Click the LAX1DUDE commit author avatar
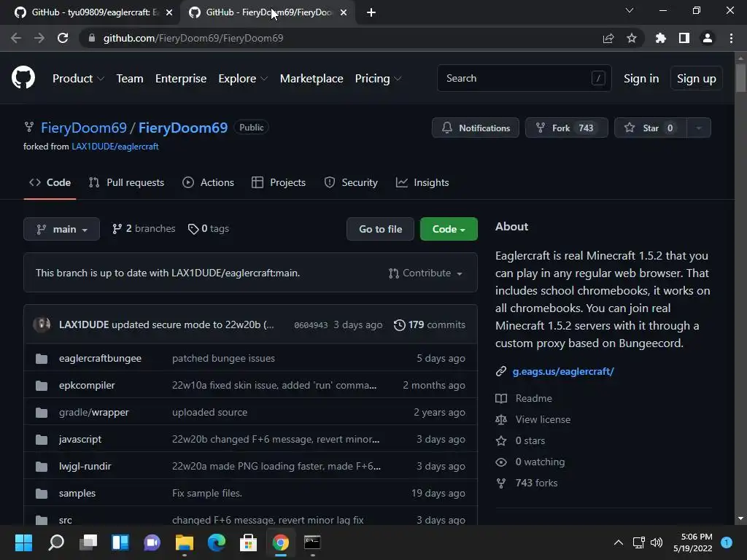The image size is (747, 560). [x=42, y=324]
